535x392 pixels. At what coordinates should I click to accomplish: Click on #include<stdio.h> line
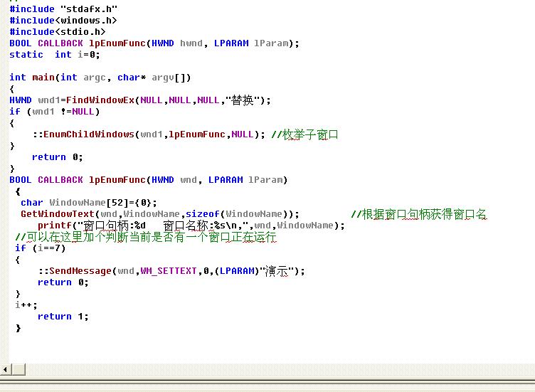(x=58, y=32)
